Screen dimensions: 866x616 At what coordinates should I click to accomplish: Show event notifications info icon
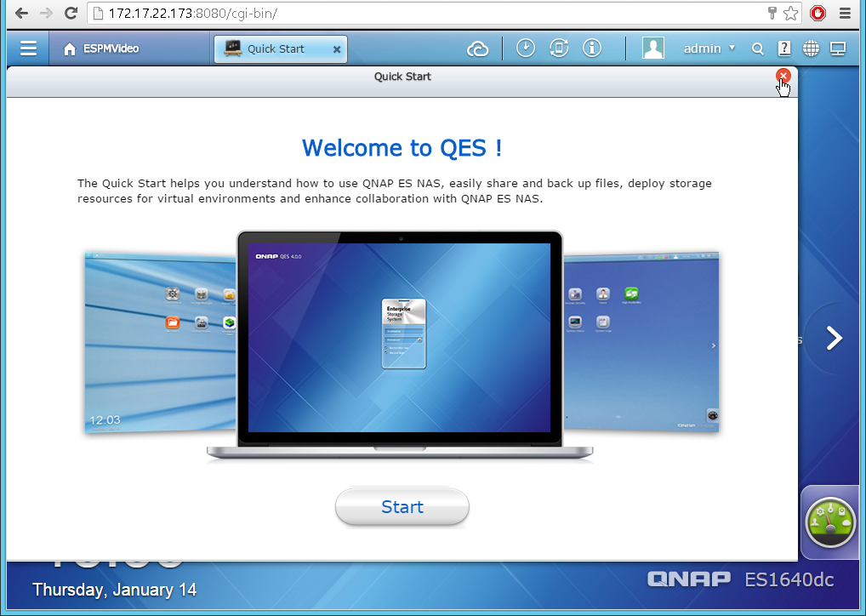tap(592, 48)
